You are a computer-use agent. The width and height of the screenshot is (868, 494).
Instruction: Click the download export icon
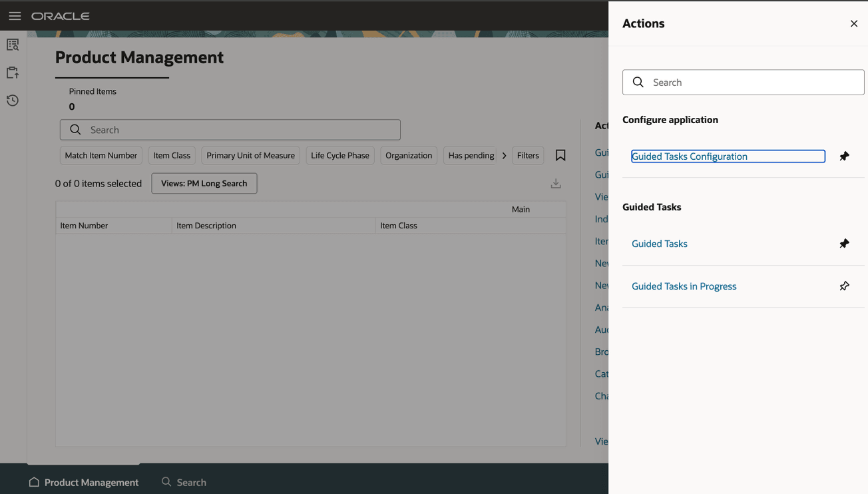click(556, 183)
